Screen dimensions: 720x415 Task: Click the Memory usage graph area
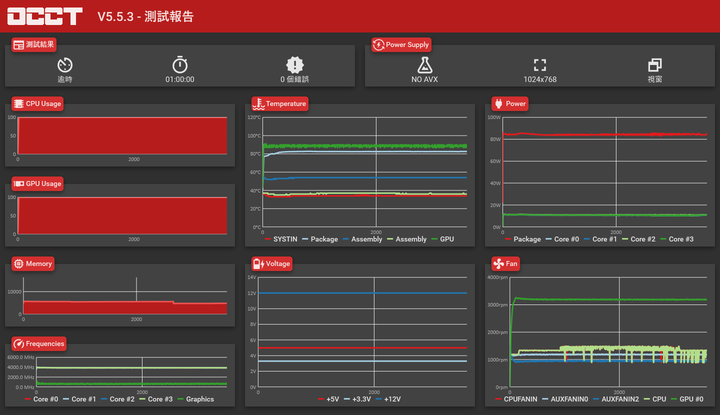click(125, 308)
